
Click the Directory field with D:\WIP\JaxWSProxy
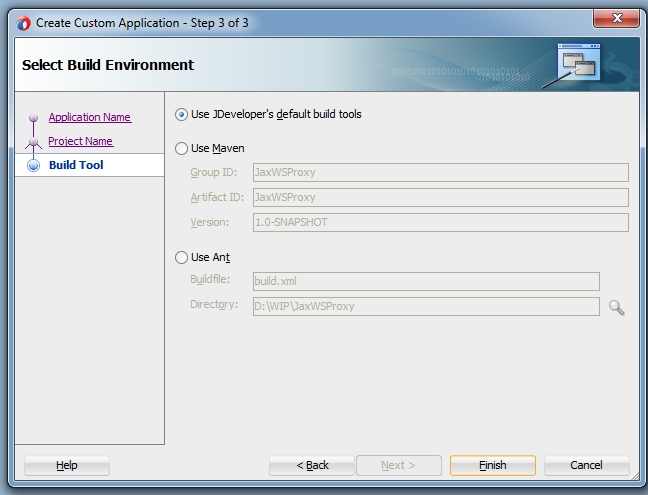pyautogui.click(x=426, y=306)
